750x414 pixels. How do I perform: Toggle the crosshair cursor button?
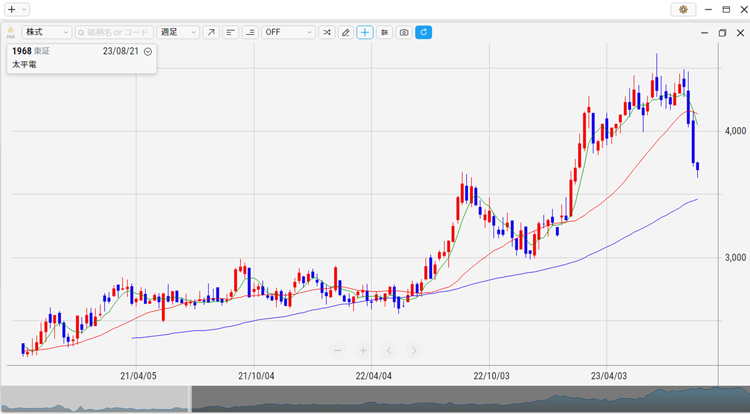click(x=365, y=32)
